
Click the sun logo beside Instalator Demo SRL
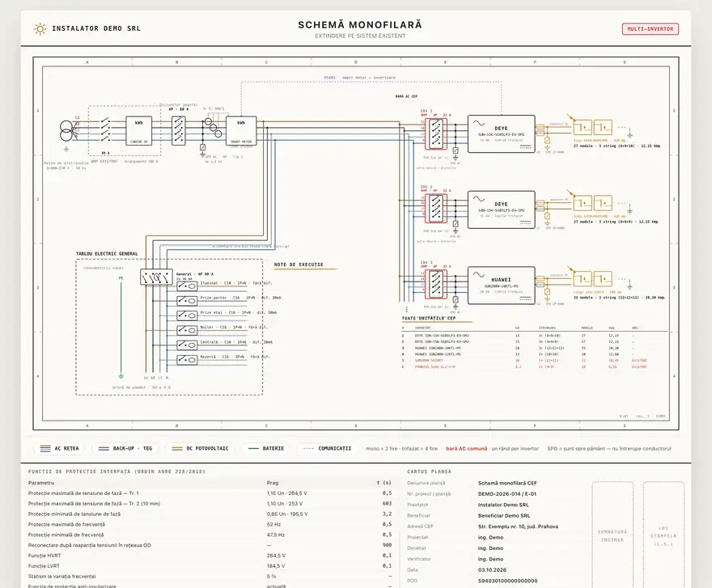pyautogui.click(x=40, y=29)
